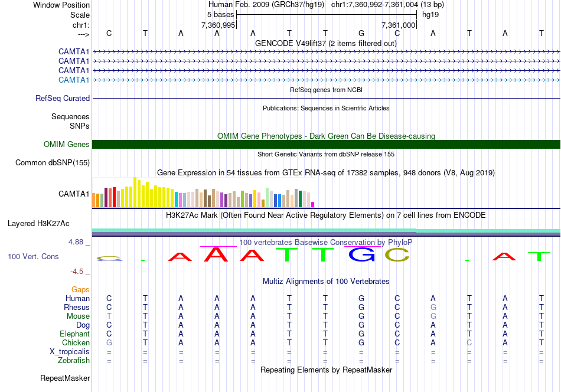The image size is (561, 392).
Task: Click the RefSeq Curated track label
Action: click(x=63, y=98)
